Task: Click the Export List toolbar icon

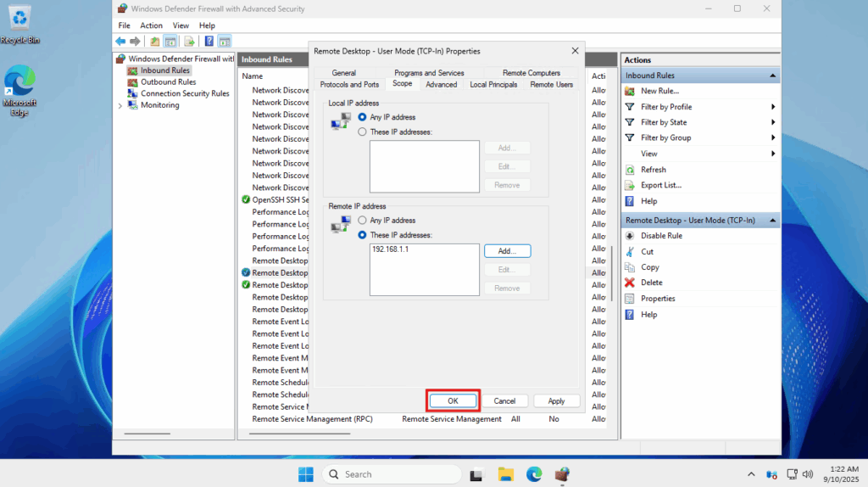Action: point(189,41)
